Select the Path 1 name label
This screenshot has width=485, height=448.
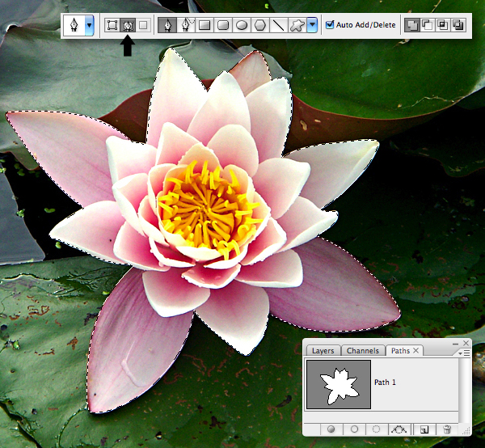point(385,382)
